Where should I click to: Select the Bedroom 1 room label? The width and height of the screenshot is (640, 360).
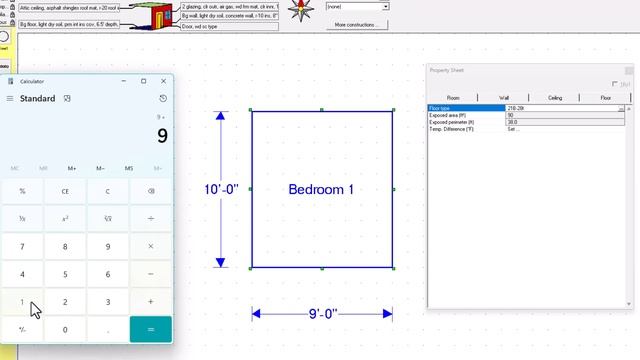click(321, 189)
